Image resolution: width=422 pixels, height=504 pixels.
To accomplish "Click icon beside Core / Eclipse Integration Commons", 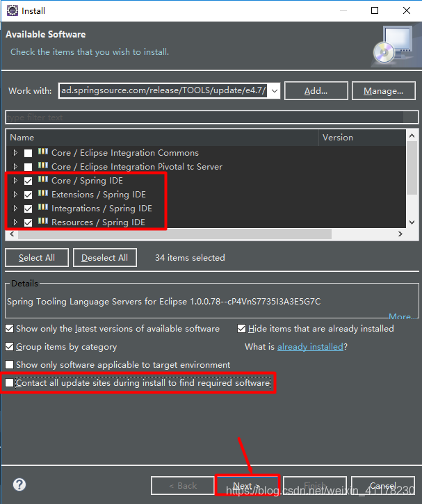I will (x=42, y=152).
